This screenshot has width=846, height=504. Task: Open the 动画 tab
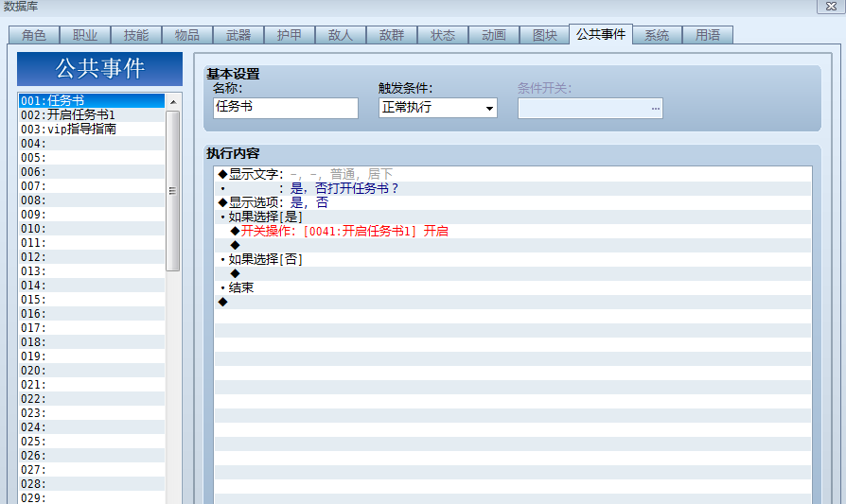point(494,35)
